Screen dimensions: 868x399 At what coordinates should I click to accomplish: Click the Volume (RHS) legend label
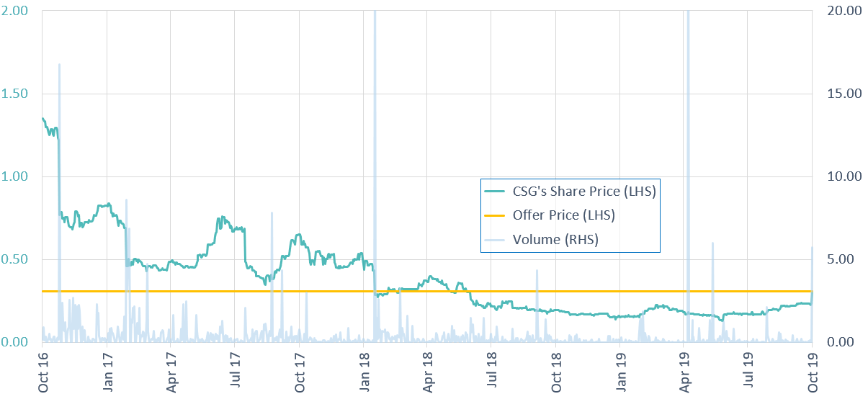click(x=555, y=239)
